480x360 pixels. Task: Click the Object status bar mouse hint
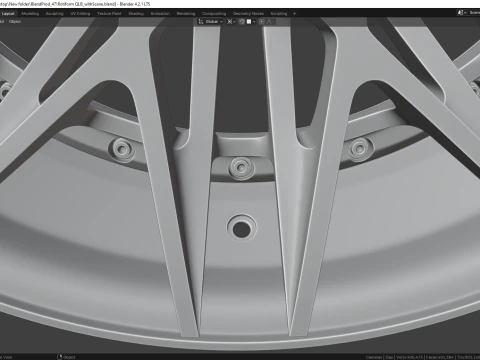tap(66, 357)
